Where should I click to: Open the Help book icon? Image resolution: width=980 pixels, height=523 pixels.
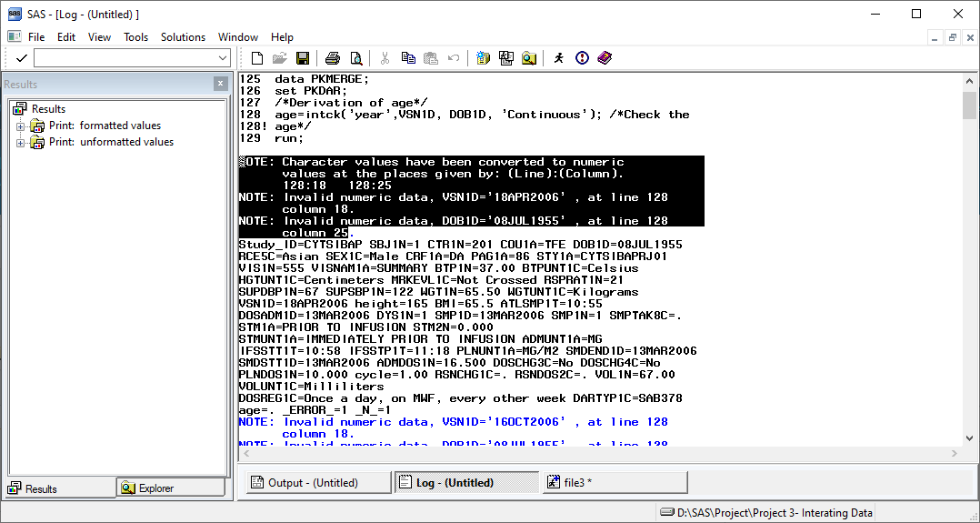pos(605,58)
